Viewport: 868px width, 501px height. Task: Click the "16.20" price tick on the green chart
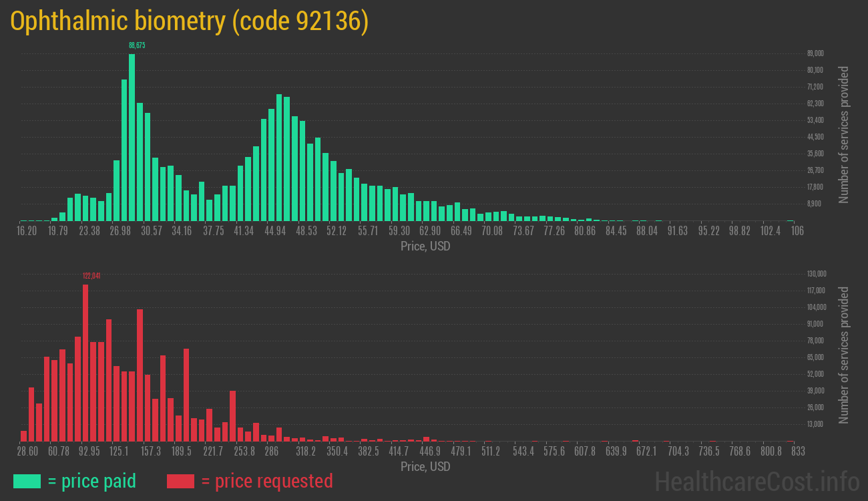pyautogui.click(x=27, y=230)
